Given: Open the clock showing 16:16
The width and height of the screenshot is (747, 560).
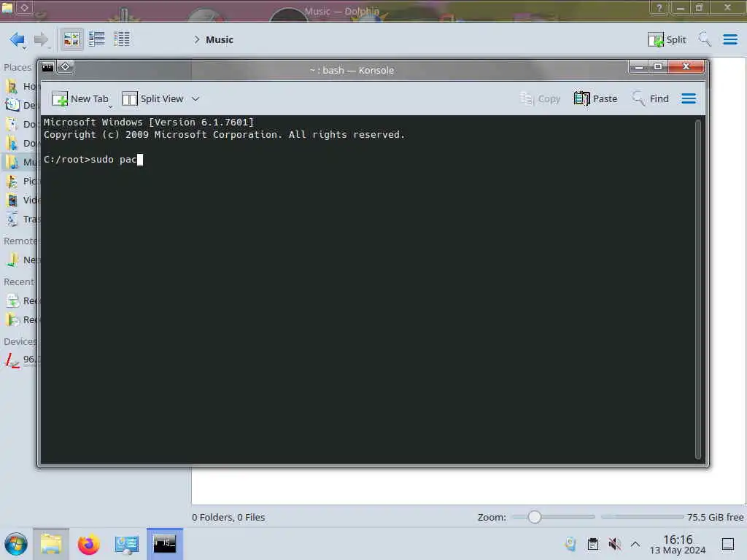Looking at the screenshot, I should (x=678, y=544).
